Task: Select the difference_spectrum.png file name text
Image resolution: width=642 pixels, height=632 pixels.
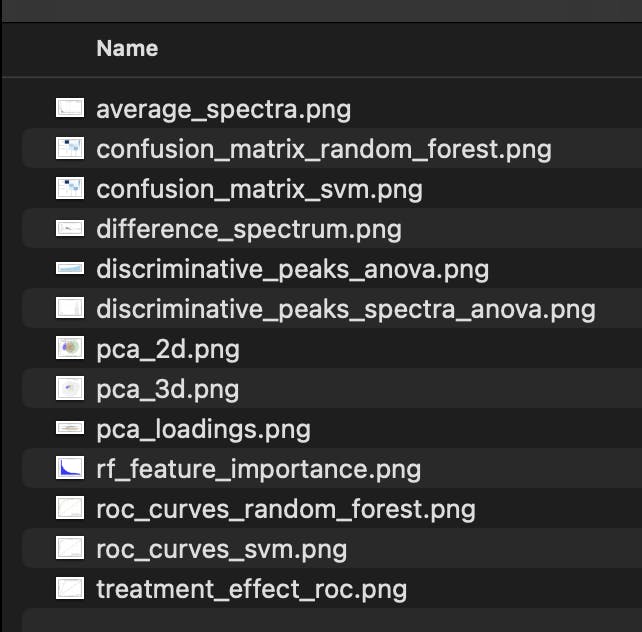Action: (248, 229)
